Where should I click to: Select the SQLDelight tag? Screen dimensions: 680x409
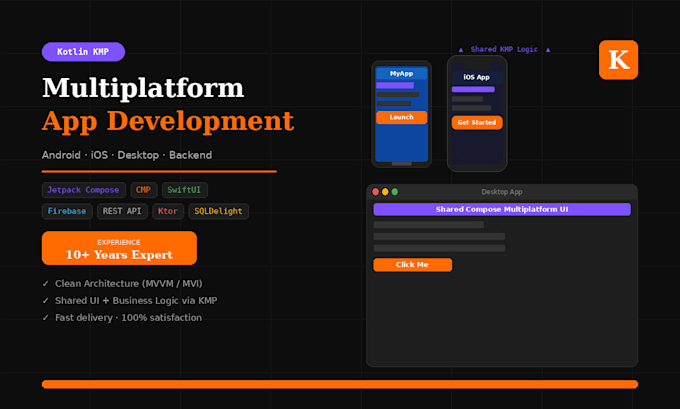(219, 211)
